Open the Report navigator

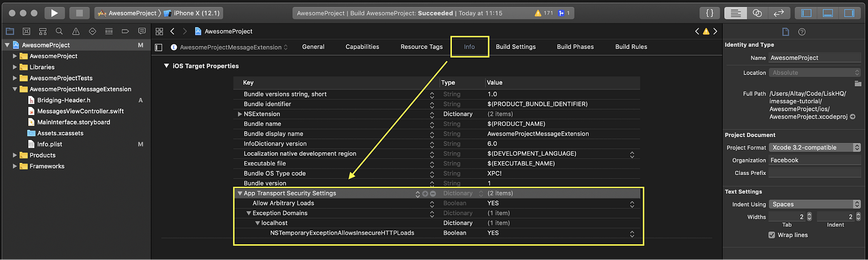click(x=142, y=31)
